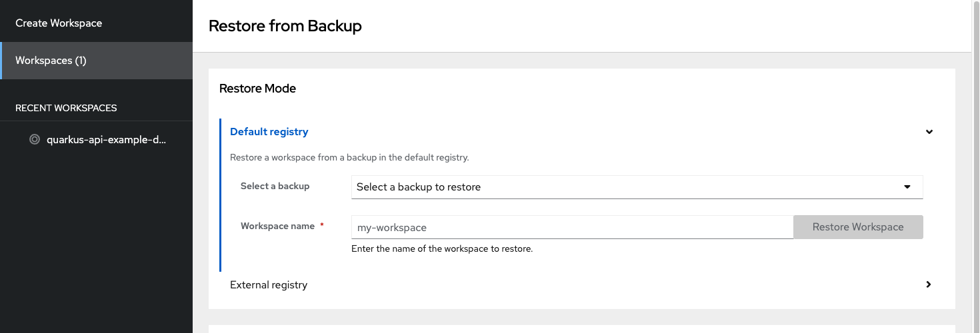Click the caret arrow in the backup dropdown
The height and width of the screenshot is (333, 980).
907,187
